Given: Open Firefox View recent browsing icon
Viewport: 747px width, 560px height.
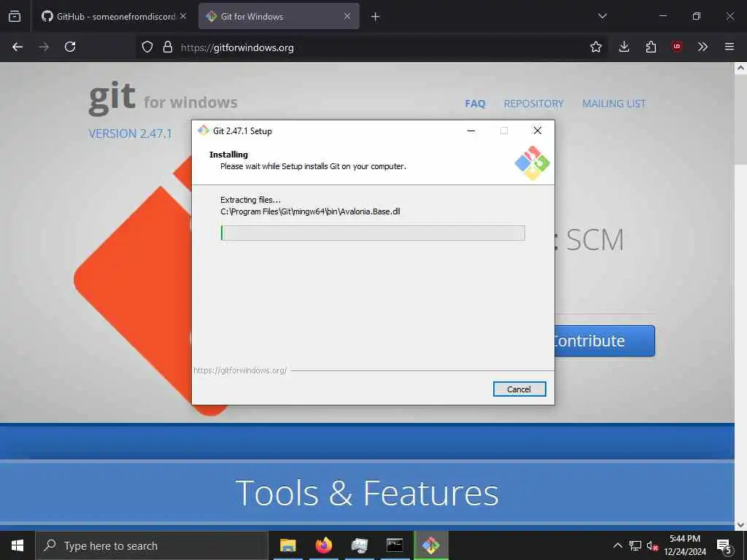Looking at the screenshot, I should pos(15,16).
